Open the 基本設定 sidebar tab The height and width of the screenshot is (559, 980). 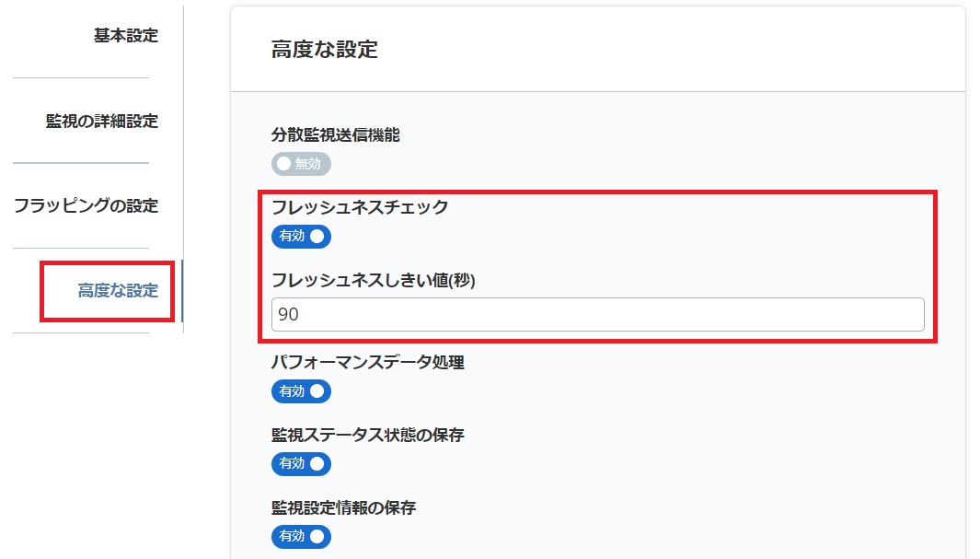[125, 36]
